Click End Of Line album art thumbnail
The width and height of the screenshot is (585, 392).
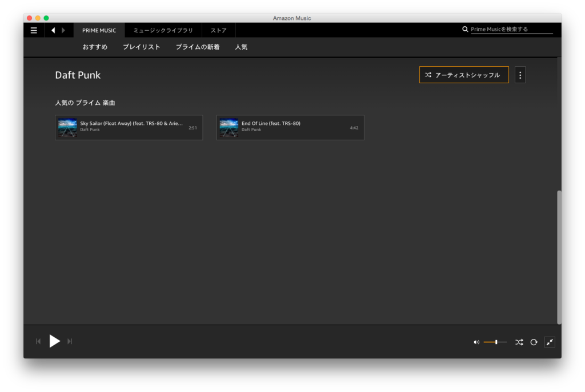click(x=229, y=127)
